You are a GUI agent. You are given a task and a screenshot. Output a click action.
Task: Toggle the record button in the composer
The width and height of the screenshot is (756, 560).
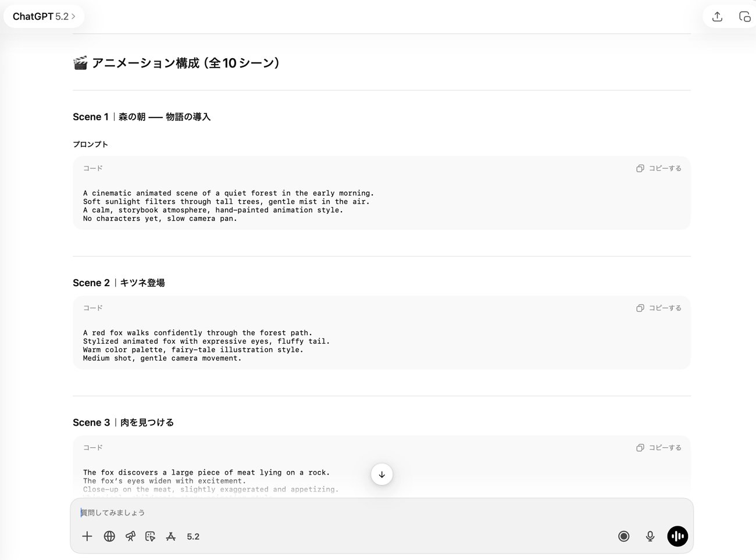(x=623, y=536)
